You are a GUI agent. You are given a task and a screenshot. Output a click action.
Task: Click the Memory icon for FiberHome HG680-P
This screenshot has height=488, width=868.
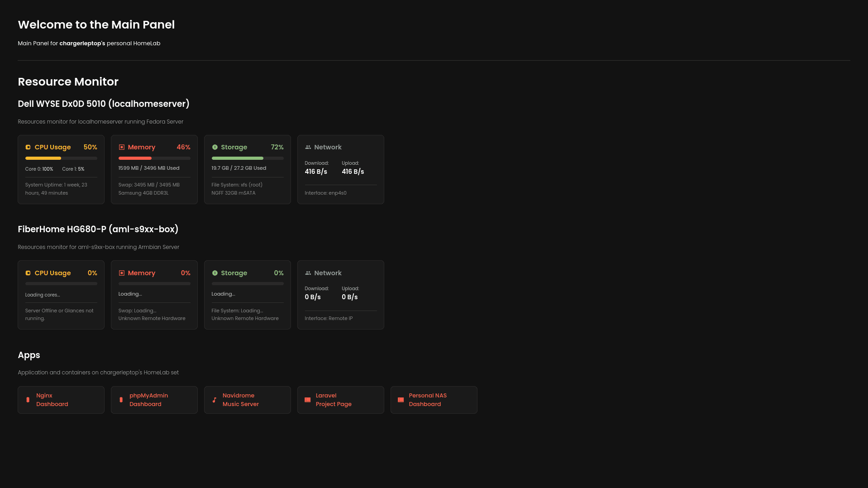pos(121,273)
